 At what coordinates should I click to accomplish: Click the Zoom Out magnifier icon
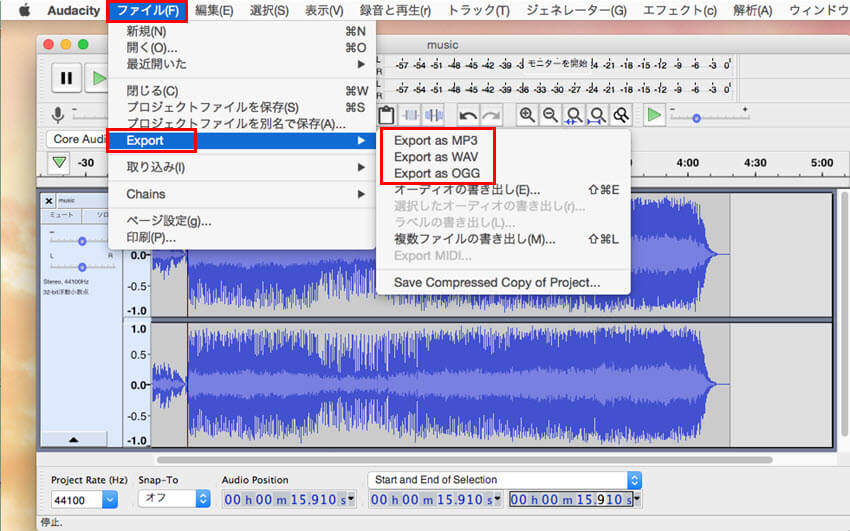(550, 115)
